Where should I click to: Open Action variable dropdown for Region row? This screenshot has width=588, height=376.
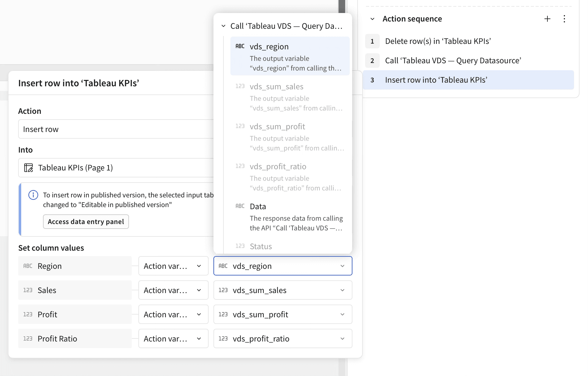point(173,266)
